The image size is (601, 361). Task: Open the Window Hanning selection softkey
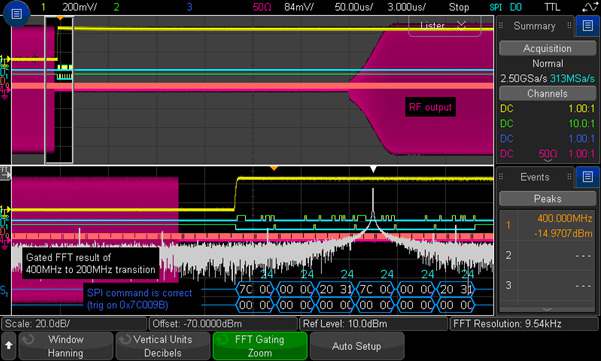[66, 346]
